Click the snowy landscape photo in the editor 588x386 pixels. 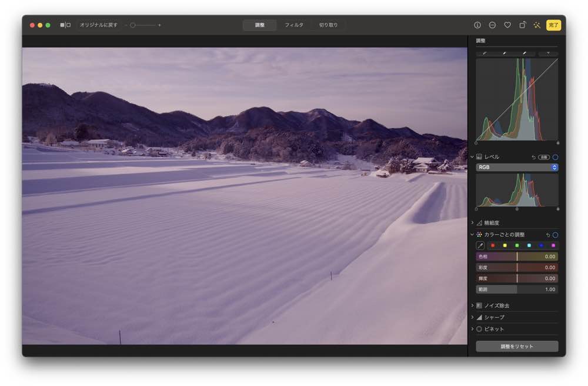pyautogui.click(x=245, y=196)
